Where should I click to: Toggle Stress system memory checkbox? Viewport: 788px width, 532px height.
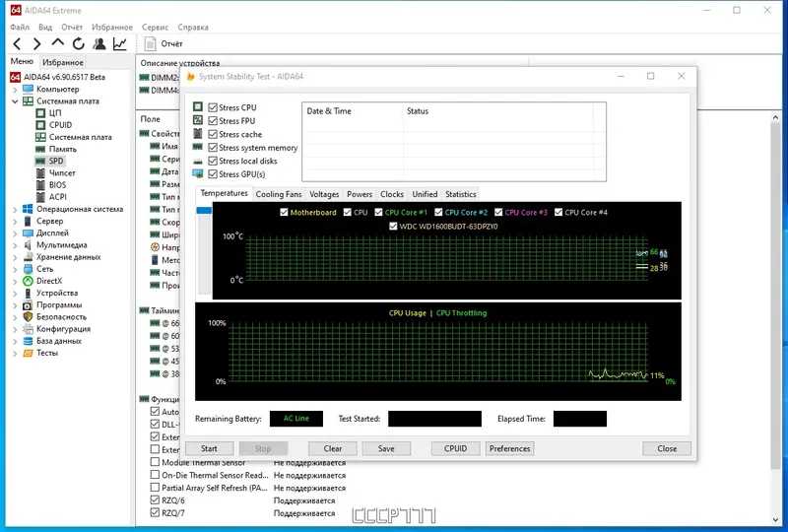coord(213,148)
